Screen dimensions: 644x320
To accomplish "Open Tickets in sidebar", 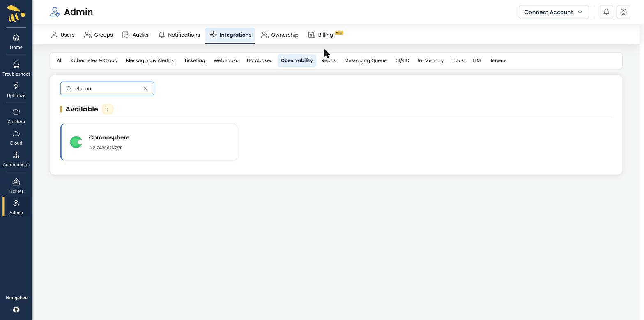I will (x=16, y=186).
